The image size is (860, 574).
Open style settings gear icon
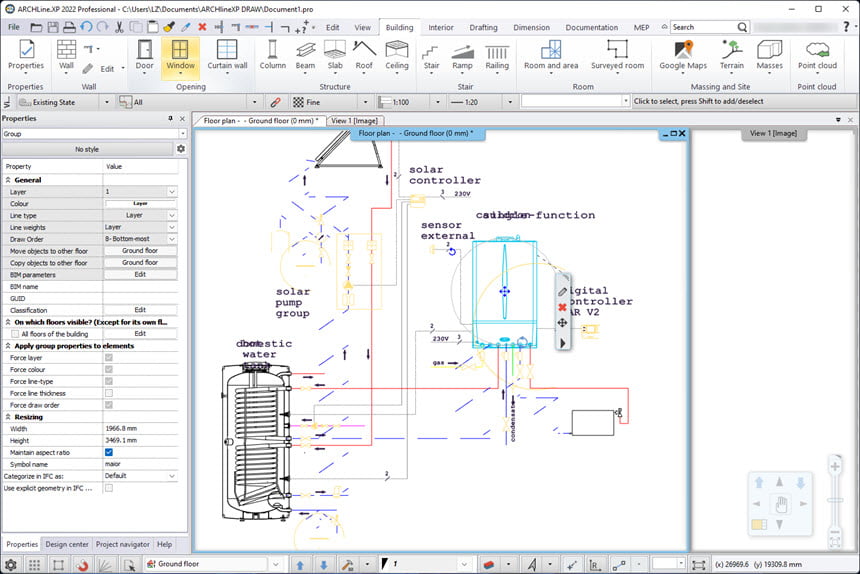pos(181,149)
